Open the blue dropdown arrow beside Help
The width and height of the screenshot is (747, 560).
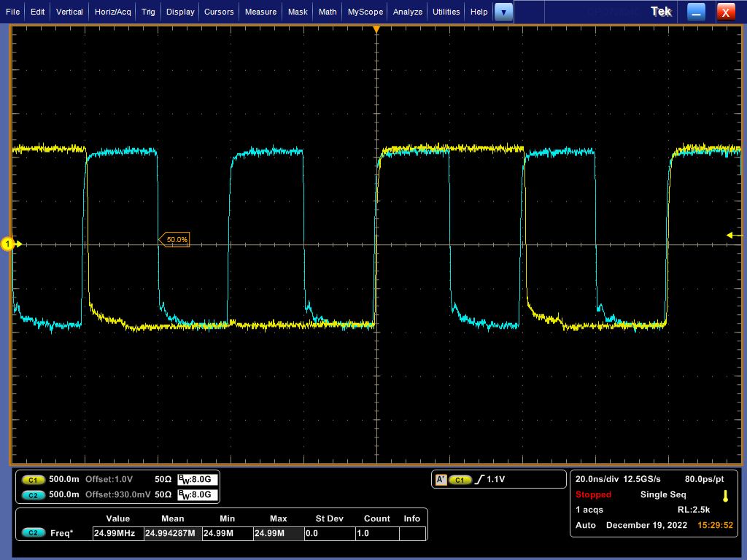[x=504, y=11]
